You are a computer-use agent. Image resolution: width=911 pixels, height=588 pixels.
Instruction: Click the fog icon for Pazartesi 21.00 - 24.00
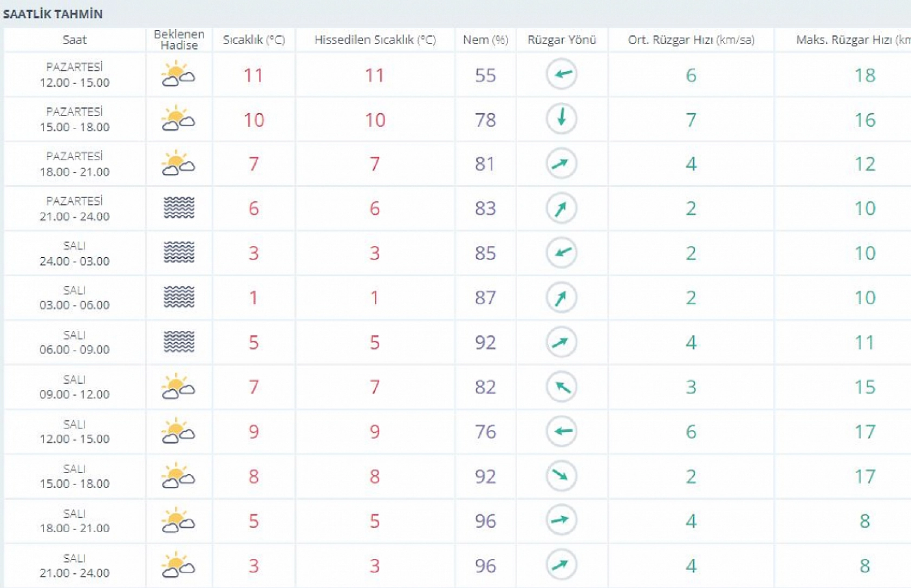[x=179, y=208]
